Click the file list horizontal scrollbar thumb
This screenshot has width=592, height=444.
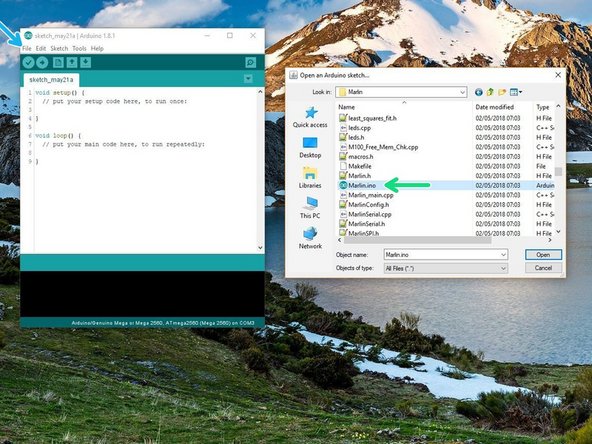click(418, 240)
